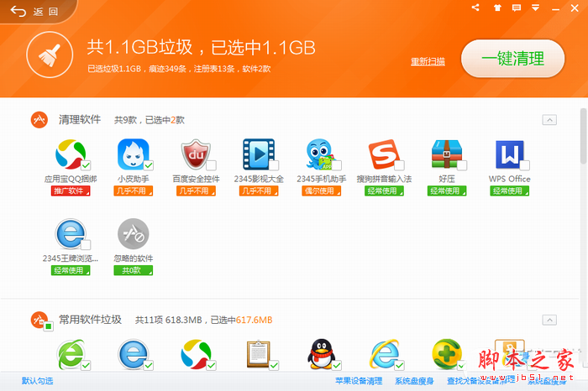Open the main menu dropdown arrow in title bar
Screen dimensions: 588x391
click(536, 8)
